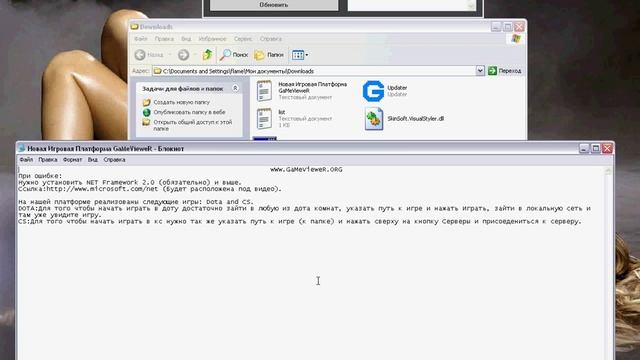The image size is (640, 360).
Task: Select SkinSoft.VisualStyler.dll file icon
Action: (x=374, y=119)
